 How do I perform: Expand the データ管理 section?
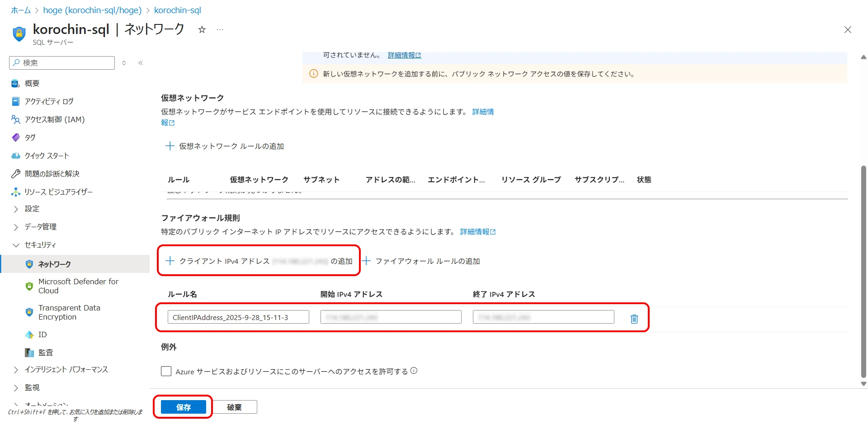coord(40,227)
